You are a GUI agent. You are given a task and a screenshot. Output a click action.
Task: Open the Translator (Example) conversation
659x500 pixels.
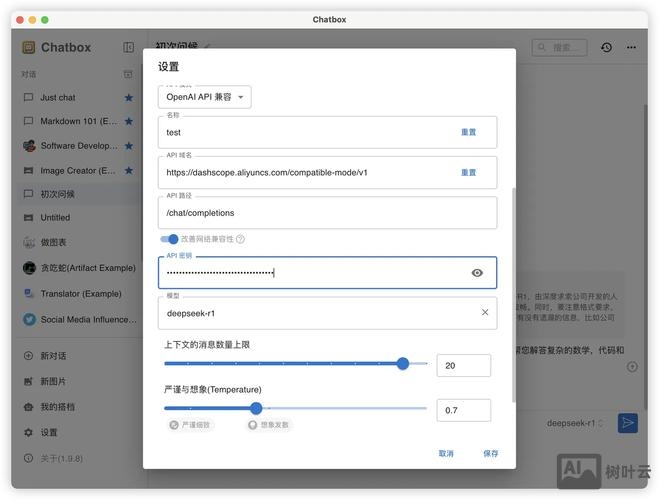78,294
